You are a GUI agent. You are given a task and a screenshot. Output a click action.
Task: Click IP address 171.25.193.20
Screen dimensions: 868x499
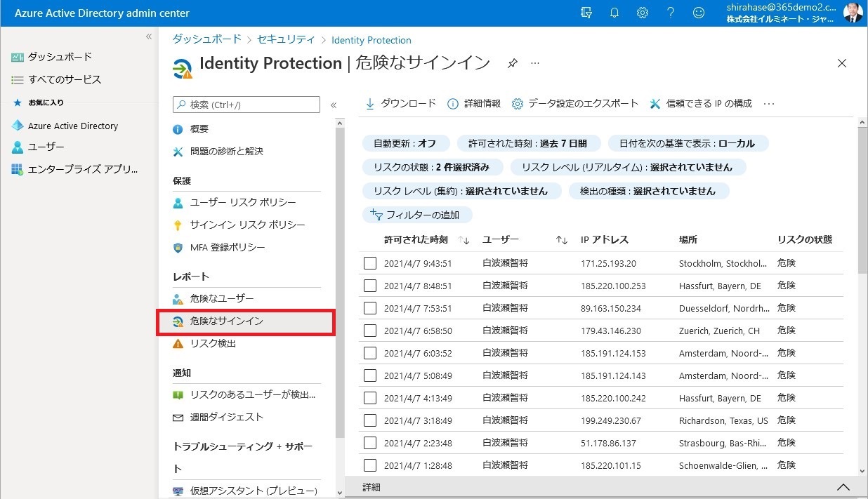pyautogui.click(x=609, y=264)
